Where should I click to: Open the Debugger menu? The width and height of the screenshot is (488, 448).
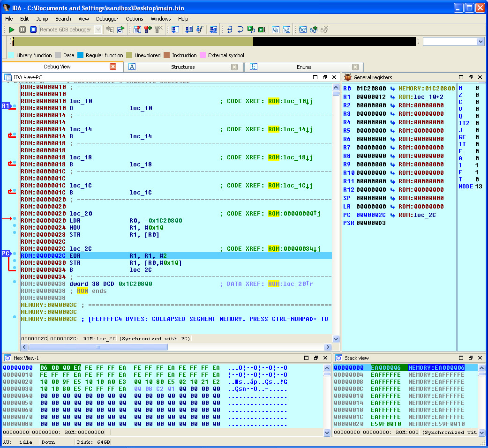click(107, 19)
